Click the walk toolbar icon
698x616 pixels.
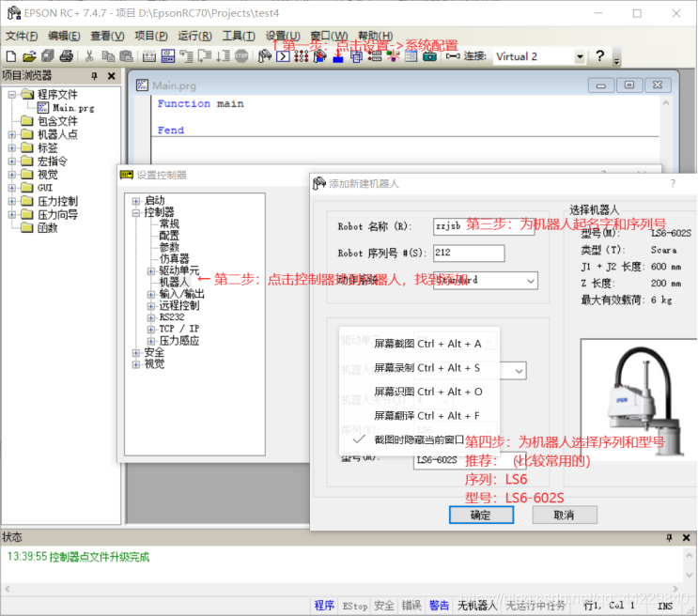point(223,56)
